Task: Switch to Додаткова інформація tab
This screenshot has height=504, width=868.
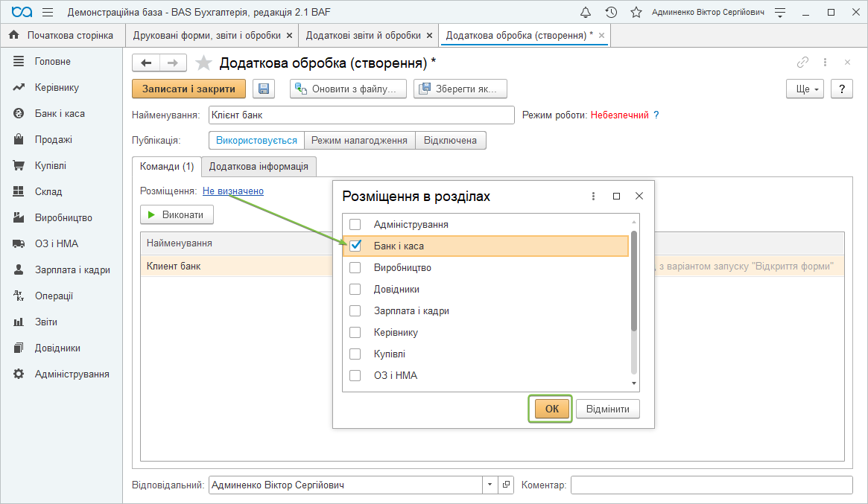Action: [x=259, y=167]
